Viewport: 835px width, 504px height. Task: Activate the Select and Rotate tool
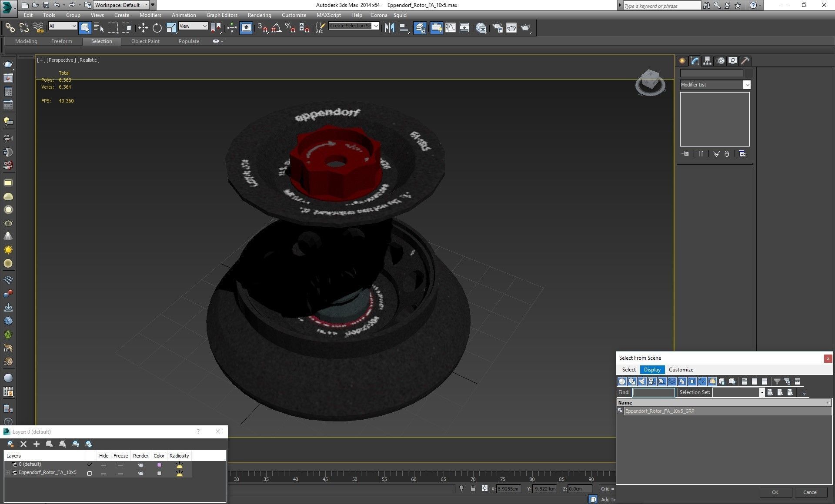tap(157, 28)
